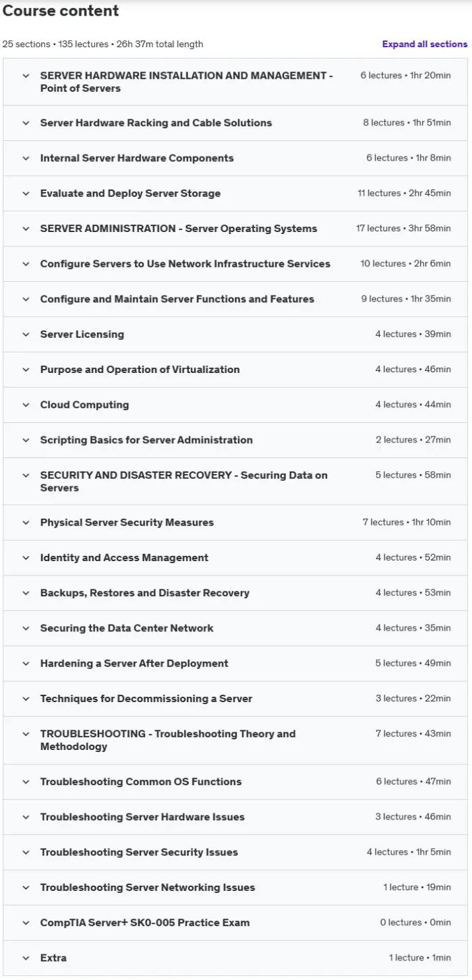Open the chevron beside Identity and Access Management
472x980 pixels.
[26, 558]
